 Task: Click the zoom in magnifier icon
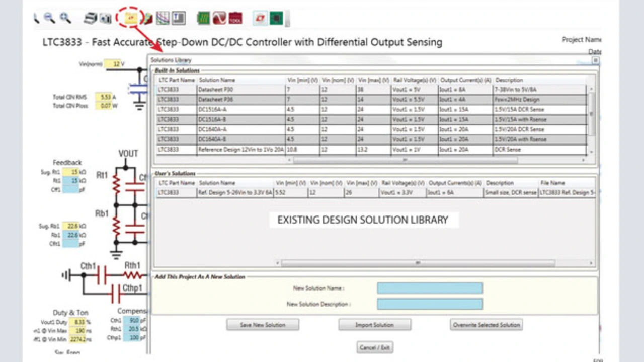click(65, 19)
